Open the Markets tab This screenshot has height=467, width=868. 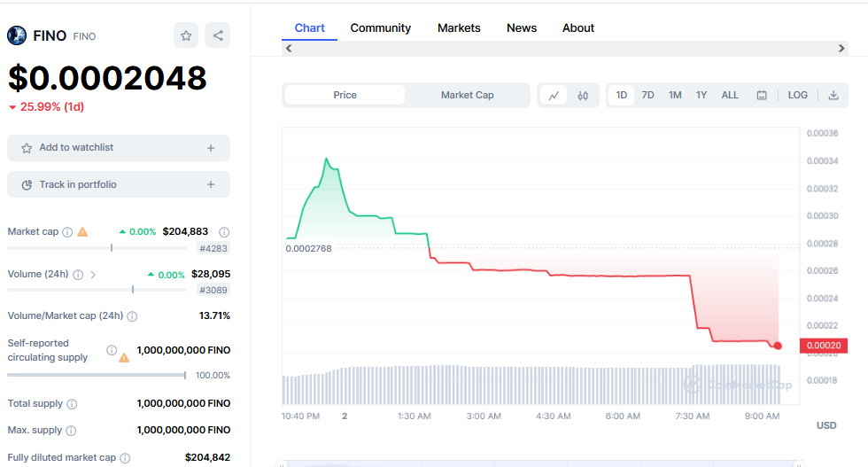tap(459, 28)
